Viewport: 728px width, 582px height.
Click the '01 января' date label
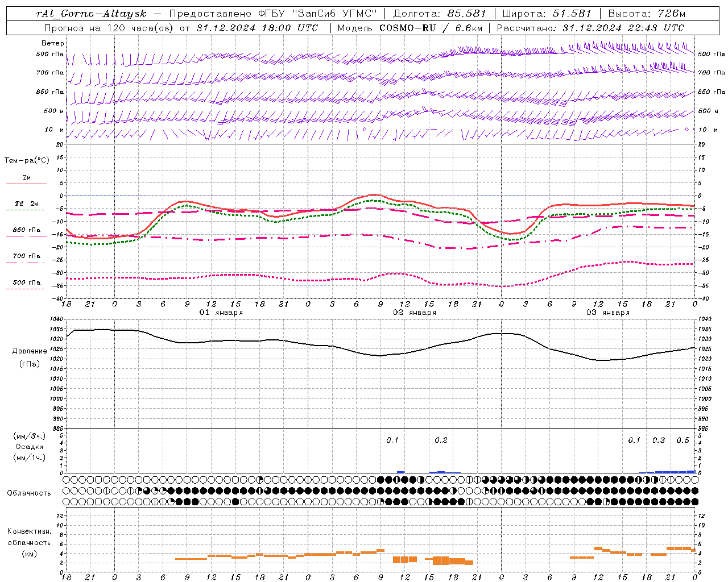[221, 313]
